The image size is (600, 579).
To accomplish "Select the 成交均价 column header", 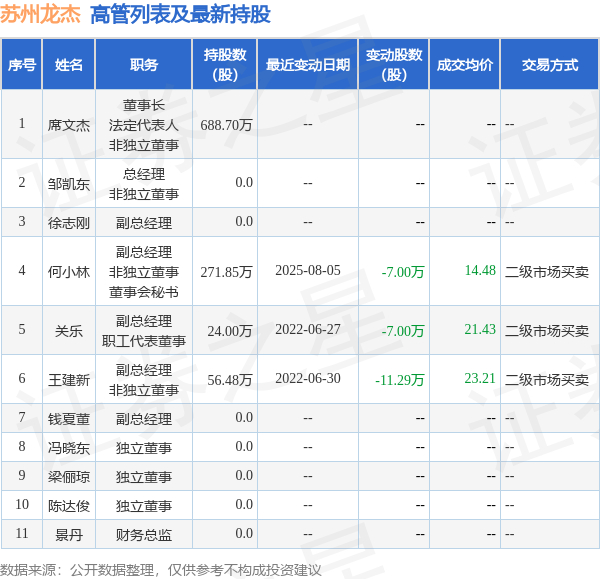I will (x=465, y=65).
